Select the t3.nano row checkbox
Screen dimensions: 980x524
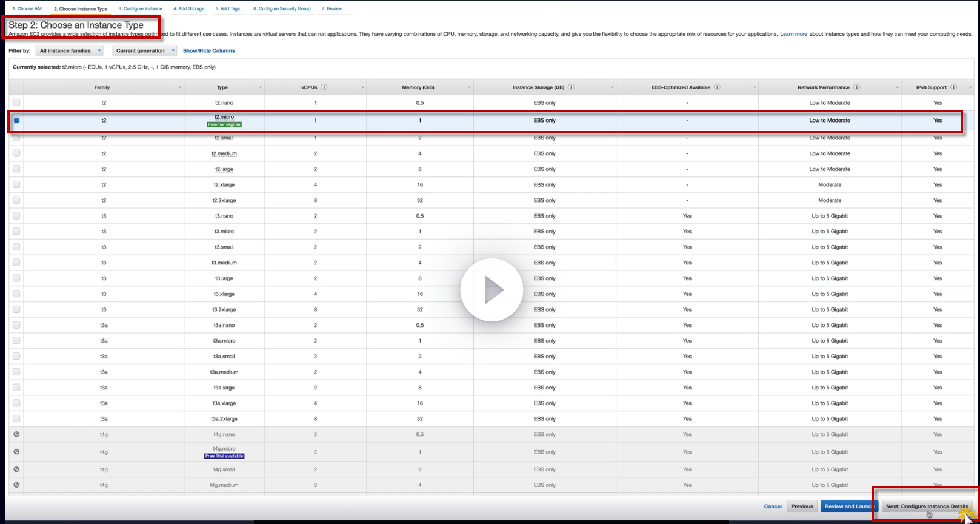[x=16, y=216]
